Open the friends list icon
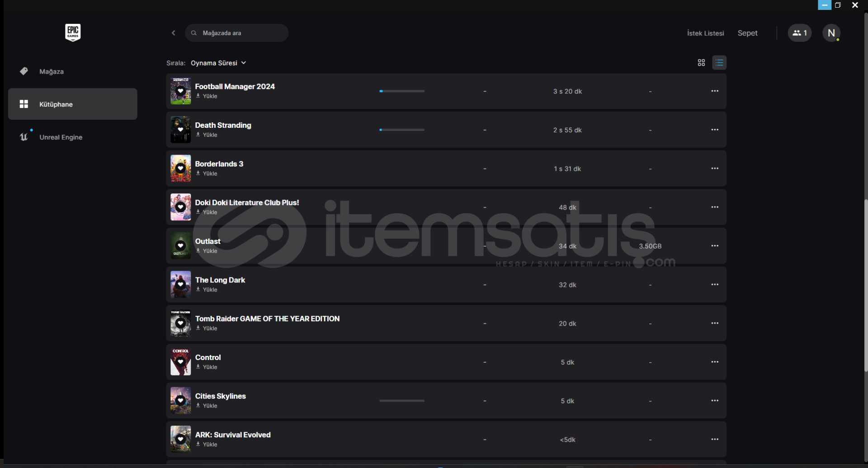The width and height of the screenshot is (868, 468). [x=799, y=33]
